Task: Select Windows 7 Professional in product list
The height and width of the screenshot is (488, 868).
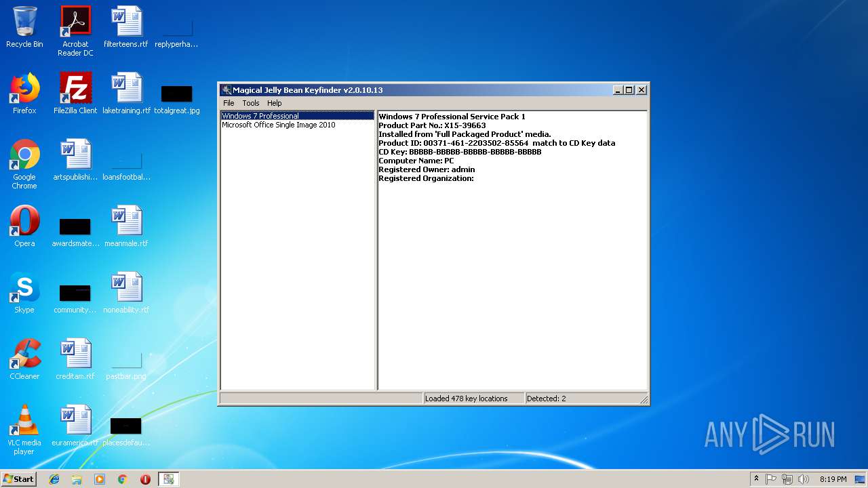Action: point(297,116)
